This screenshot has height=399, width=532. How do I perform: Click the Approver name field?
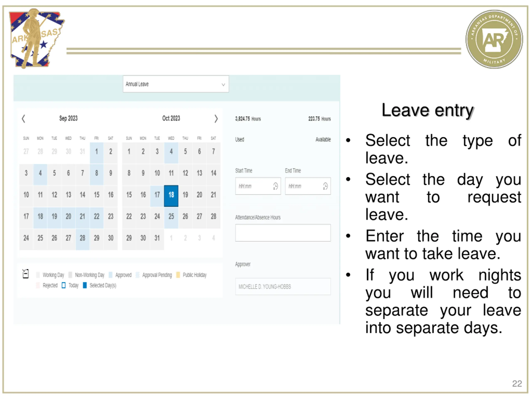tap(283, 287)
